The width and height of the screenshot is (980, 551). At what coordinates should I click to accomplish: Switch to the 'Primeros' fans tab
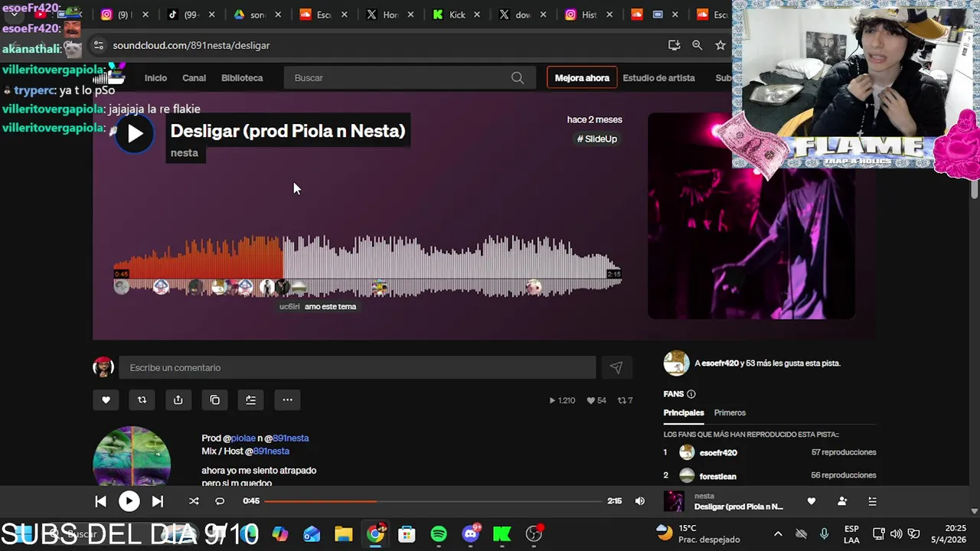point(730,412)
